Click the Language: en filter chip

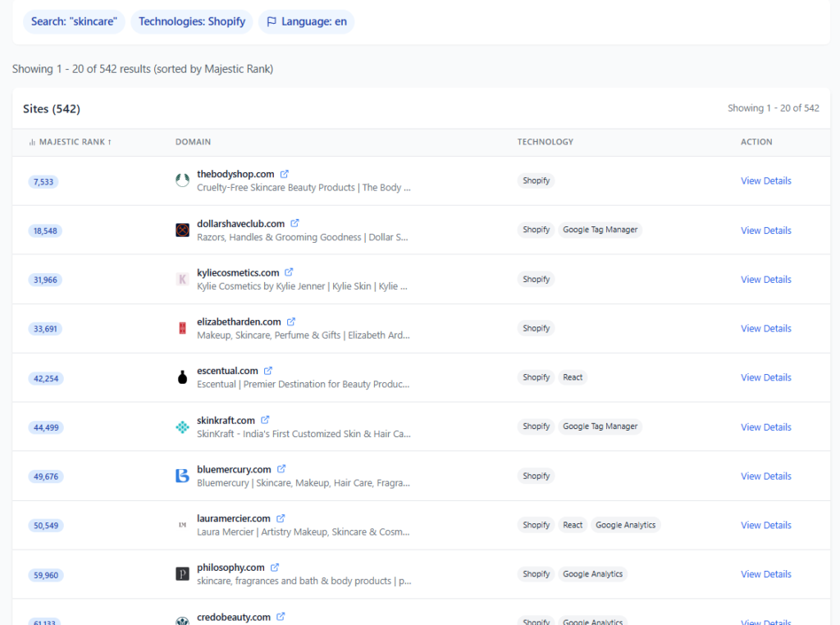coord(307,21)
